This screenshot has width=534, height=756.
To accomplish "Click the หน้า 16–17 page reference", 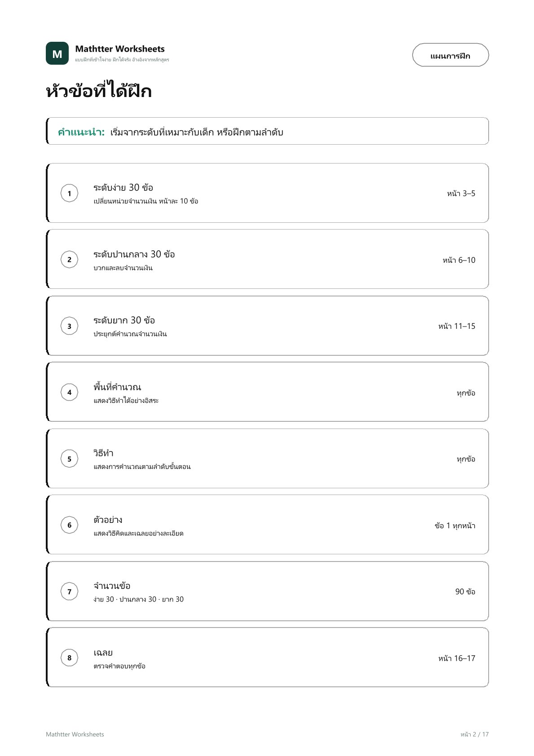I will (x=457, y=658).
